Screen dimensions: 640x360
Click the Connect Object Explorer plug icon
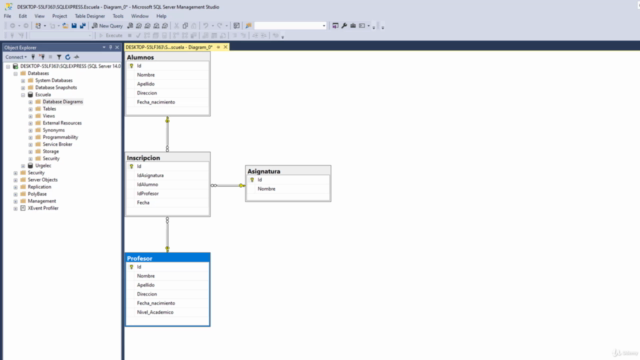(x=33, y=57)
